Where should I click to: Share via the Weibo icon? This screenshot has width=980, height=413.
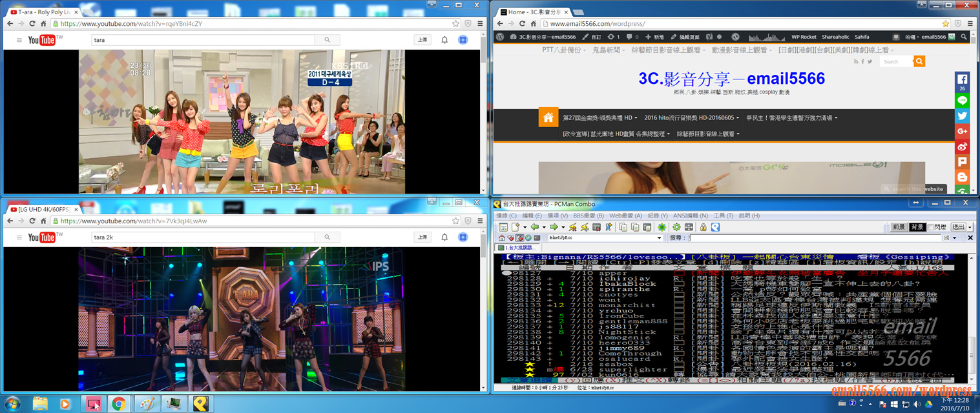click(x=963, y=146)
